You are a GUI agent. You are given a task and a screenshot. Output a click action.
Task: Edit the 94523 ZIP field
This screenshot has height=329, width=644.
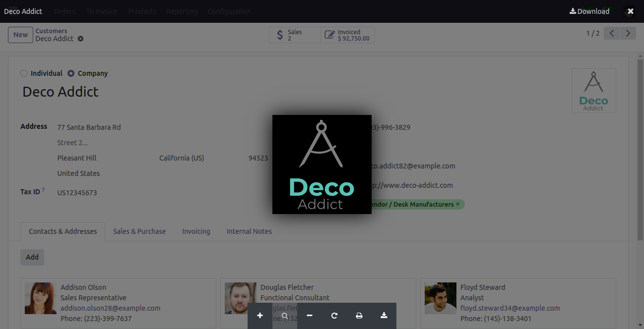pyautogui.click(x=258, y=158)
